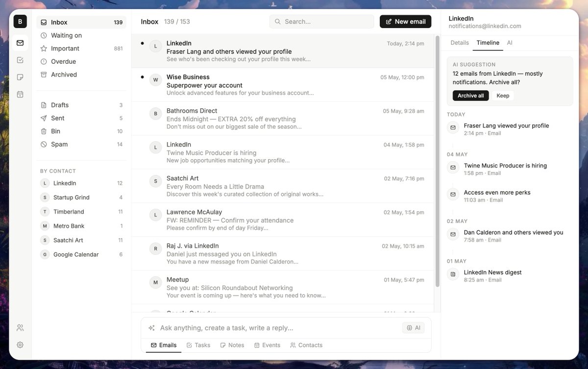The width and height of the screenshot is (588, 369).
Task: Click the W avatar of Wise Business
Action: (155, 80)
